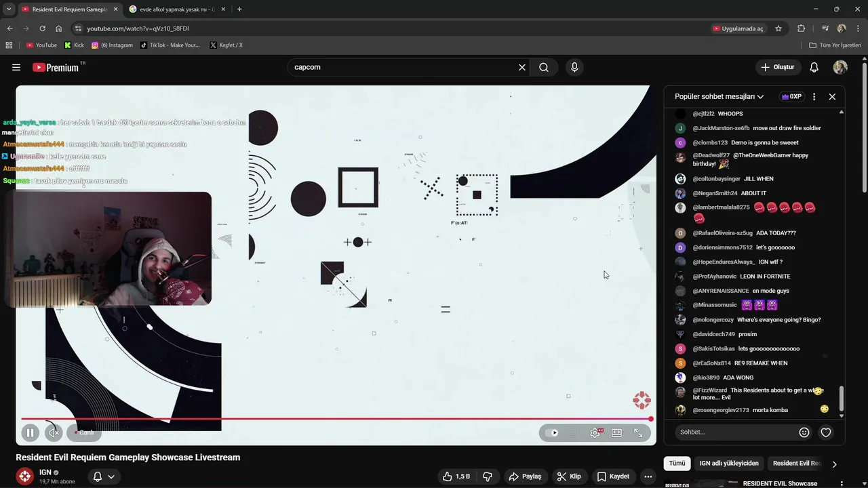Switch to evde alkol yapmak tab
The height and width of the screenshot is (488, 868).
click(176, 9)
